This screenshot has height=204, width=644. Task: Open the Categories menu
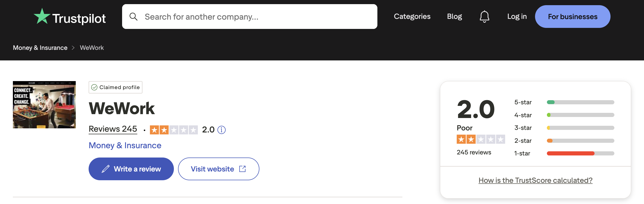[412, 17]
